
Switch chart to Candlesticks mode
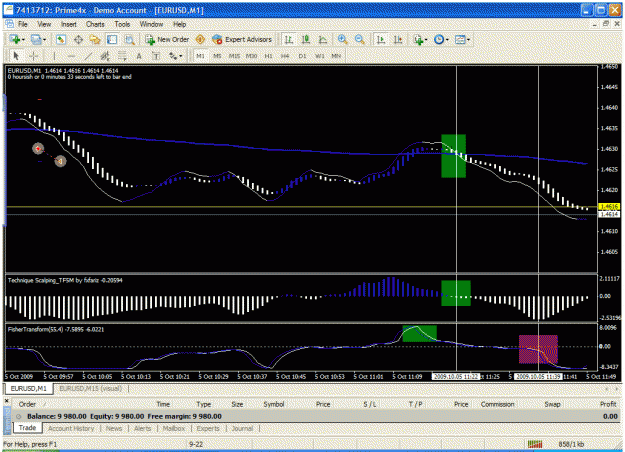point(306,39)
